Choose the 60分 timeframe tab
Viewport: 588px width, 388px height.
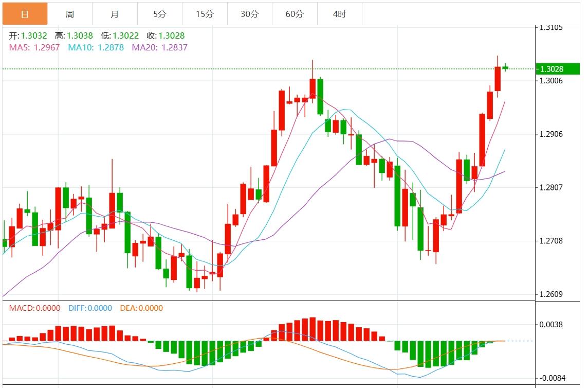295,14
